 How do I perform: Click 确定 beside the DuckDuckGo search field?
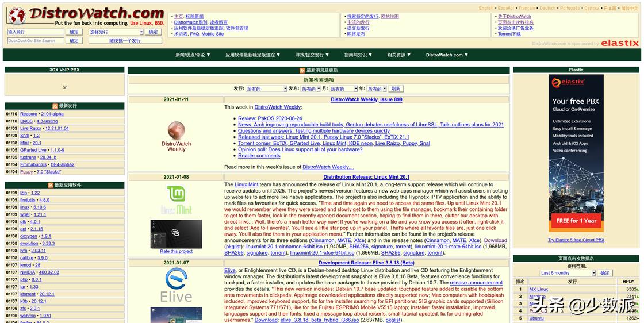(x=74, y=41)
